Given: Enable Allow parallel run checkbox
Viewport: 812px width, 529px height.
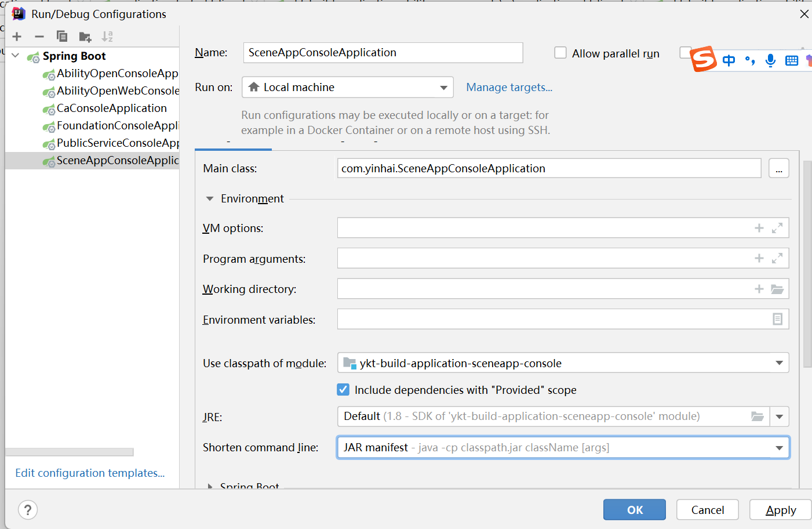Looking at the screenshot, I should [x=560, y=53].
